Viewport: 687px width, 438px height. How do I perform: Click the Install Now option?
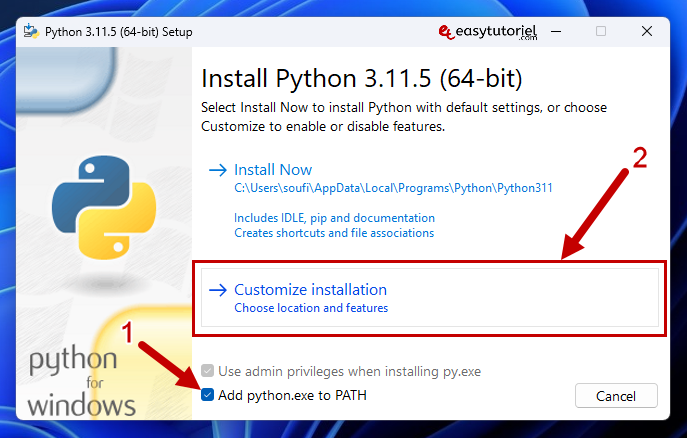point(429,201)
